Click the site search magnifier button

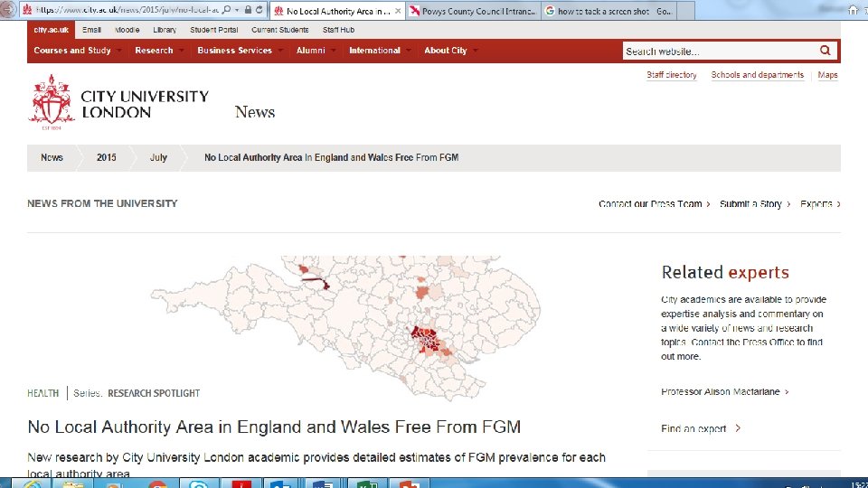pos(825,51)
